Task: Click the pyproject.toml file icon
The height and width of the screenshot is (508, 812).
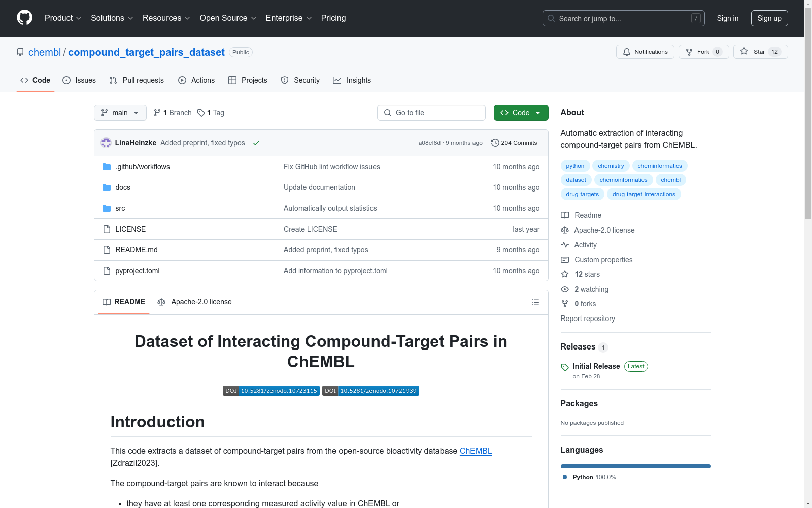Action: click(x=107, y=271)
